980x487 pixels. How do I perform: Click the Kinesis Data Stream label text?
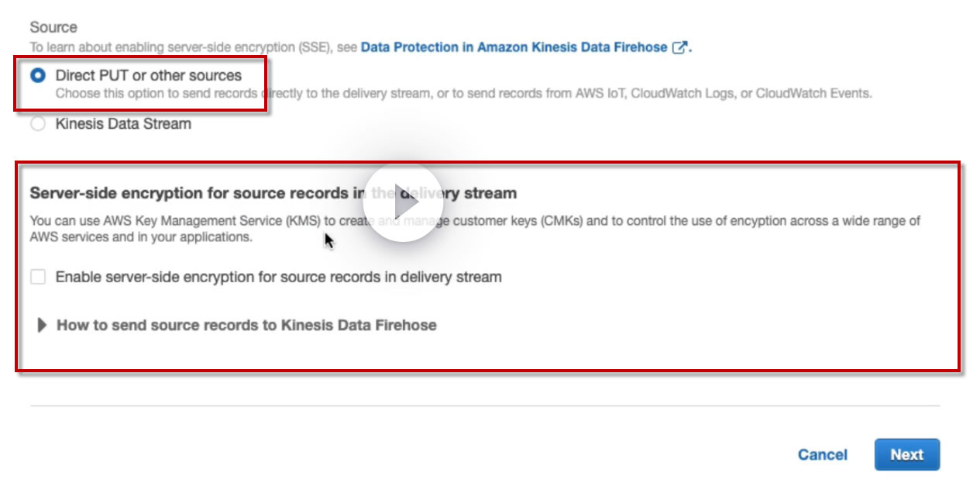(x=123, y=124)
